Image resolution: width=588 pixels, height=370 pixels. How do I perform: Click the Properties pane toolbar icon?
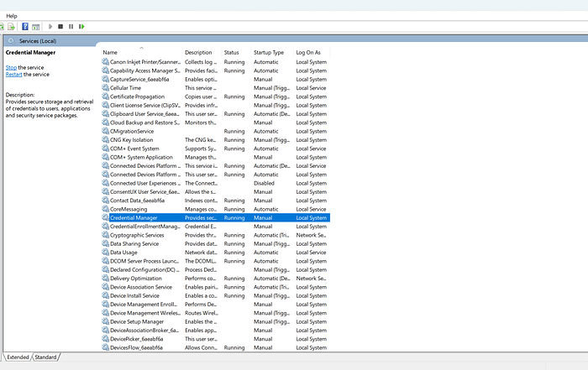coord(36,27)
